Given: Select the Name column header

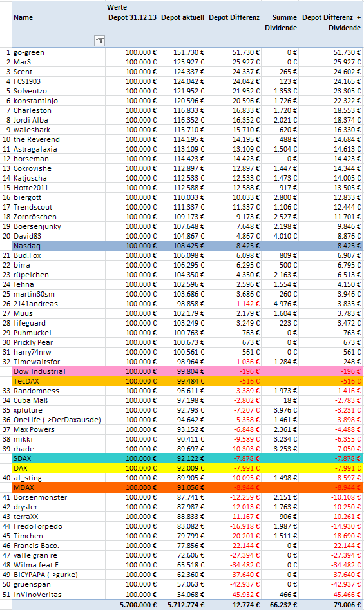Looking at the screenshot, I should click(23, 17).
